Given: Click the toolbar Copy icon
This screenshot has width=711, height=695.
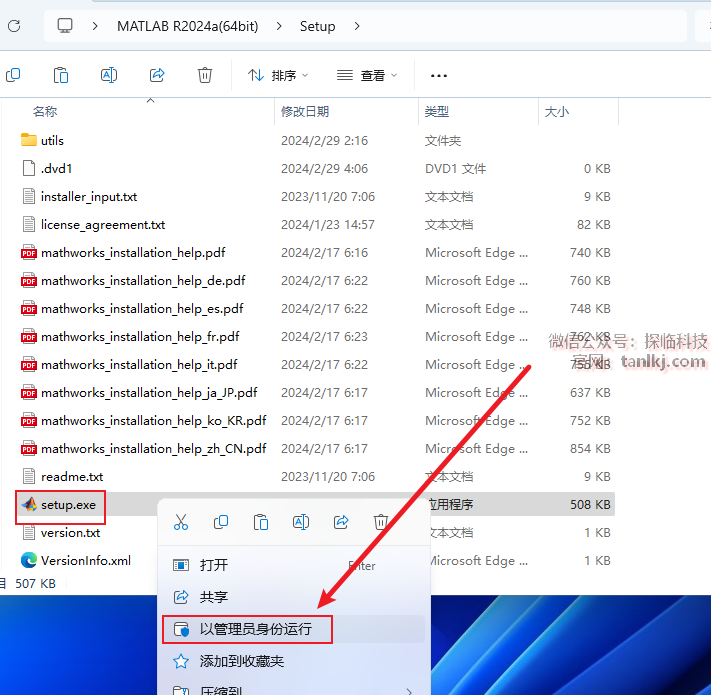Looking at the screenshot, I should [13, 75].
